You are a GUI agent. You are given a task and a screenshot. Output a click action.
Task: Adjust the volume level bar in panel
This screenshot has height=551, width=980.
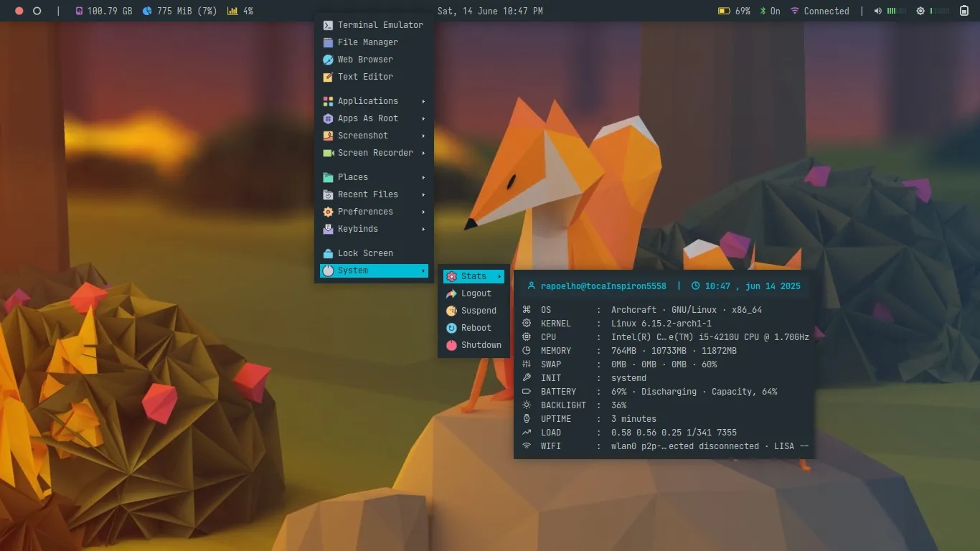click(x=897, y=11)
